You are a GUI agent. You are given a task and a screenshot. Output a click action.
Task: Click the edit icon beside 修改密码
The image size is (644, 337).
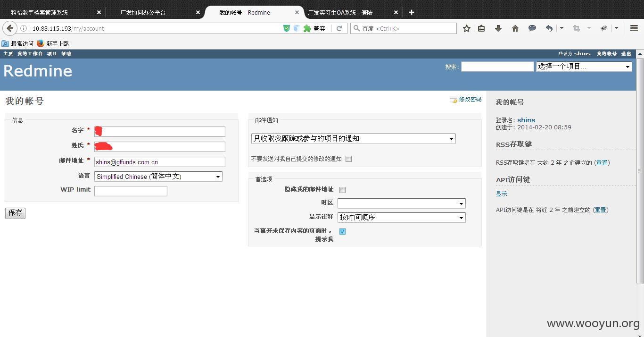coord(454,100)
